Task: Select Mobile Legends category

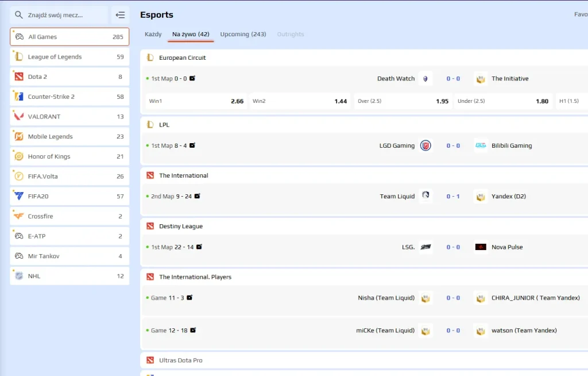Action: click(x=69, y=136)
